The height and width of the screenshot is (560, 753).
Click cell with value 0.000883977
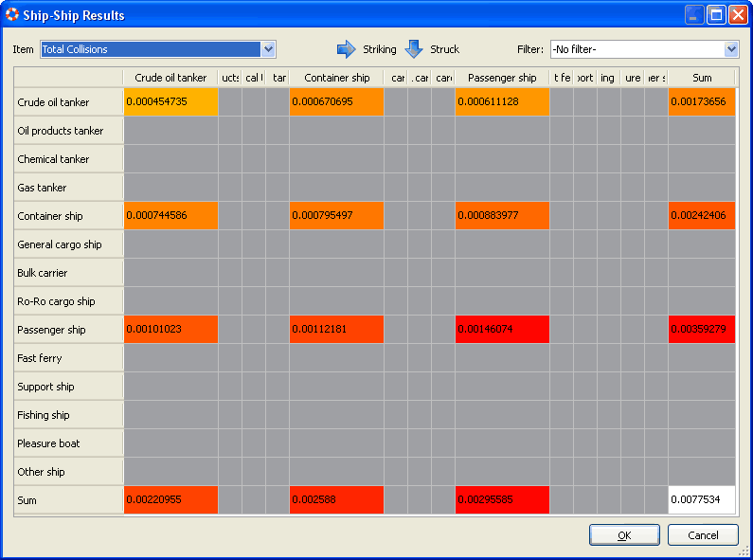point(502,216)
